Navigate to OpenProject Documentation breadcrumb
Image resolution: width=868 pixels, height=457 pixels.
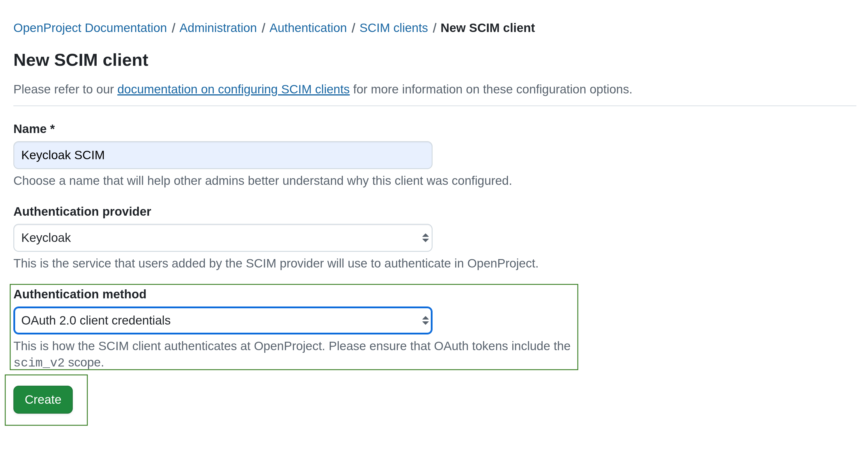pyautogui.click(x=90, y=28)
